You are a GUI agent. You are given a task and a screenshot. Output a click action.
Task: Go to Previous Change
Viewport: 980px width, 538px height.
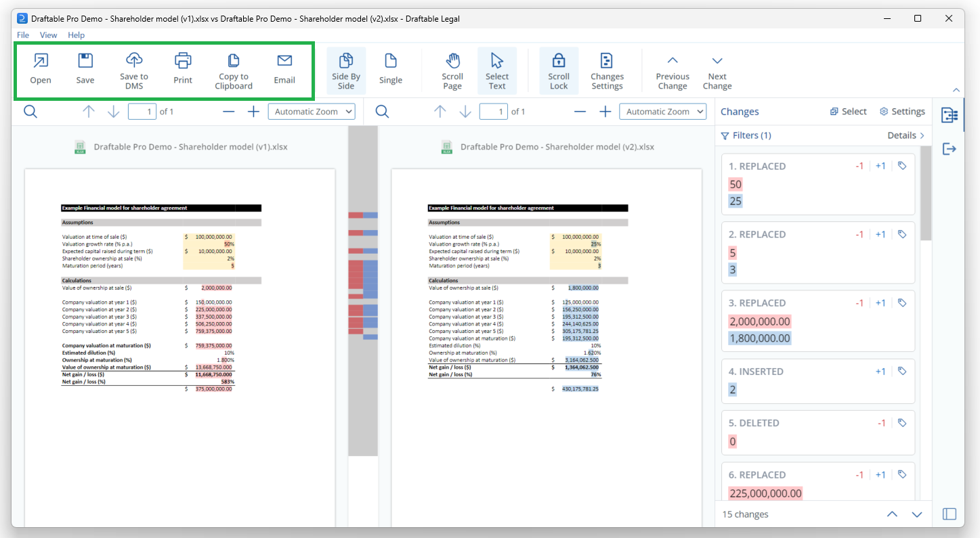673,70
